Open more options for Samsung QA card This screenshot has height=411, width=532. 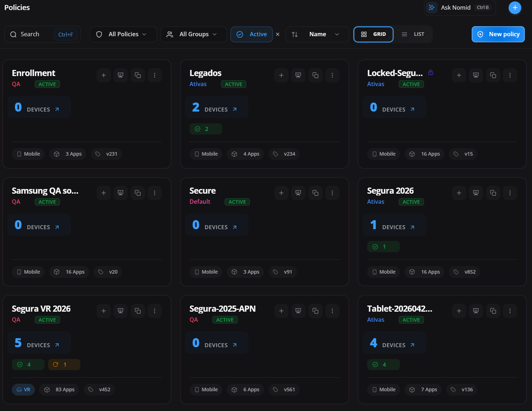click(x=155, y=193)
